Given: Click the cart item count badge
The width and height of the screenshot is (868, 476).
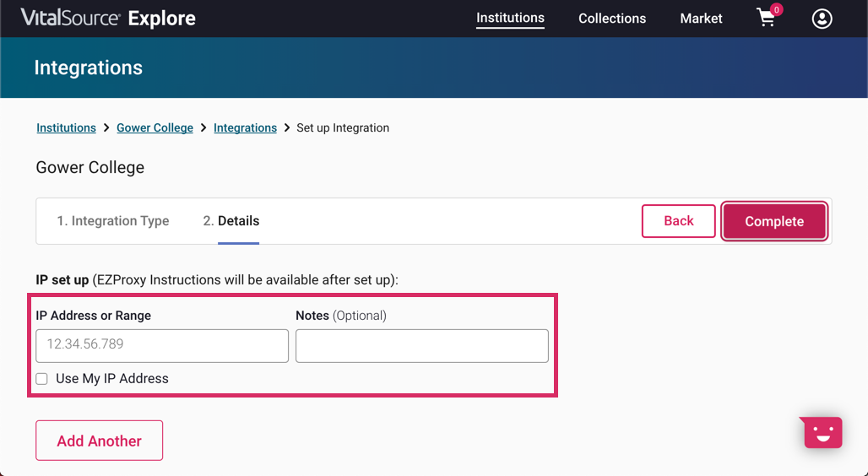Looking at the screenshot, I should 777,9.
